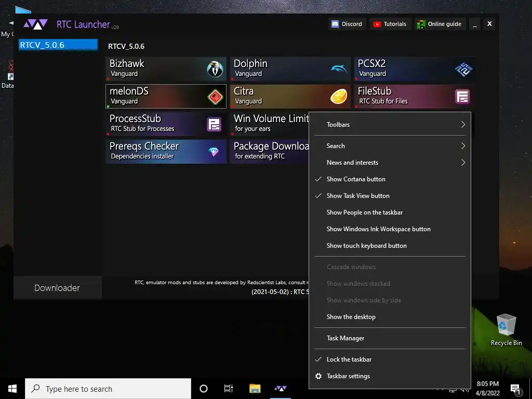Click the Prereqs Checker diamond icon

coord(214,152)
